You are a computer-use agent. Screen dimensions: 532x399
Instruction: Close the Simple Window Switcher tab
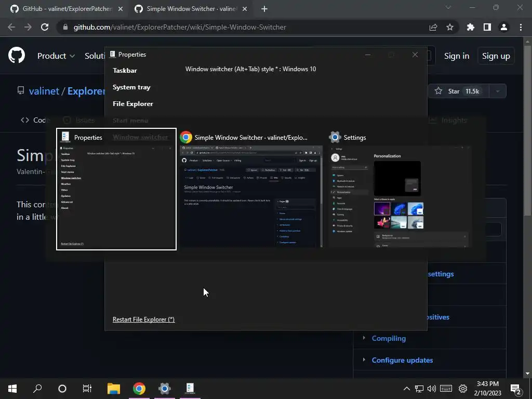(245, 9)
